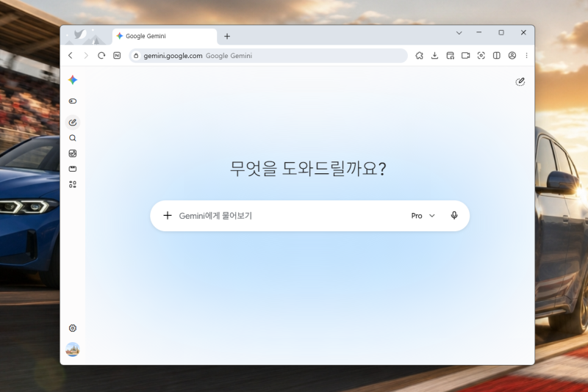Open a new tab with plus button
The height and width of the screenshot is (392, 588).
[227, 36]
